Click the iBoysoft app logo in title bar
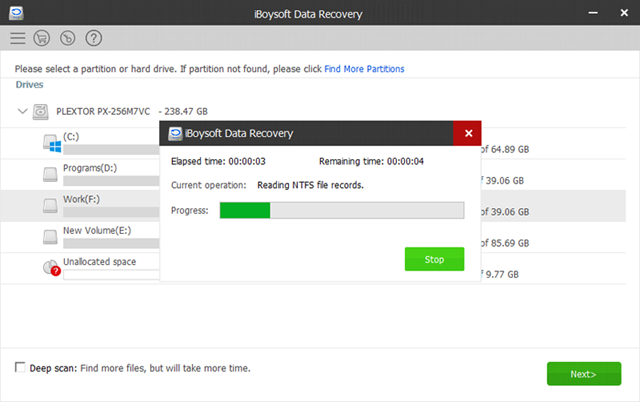The width and height of the screenshot is (640, 402). 16,13
